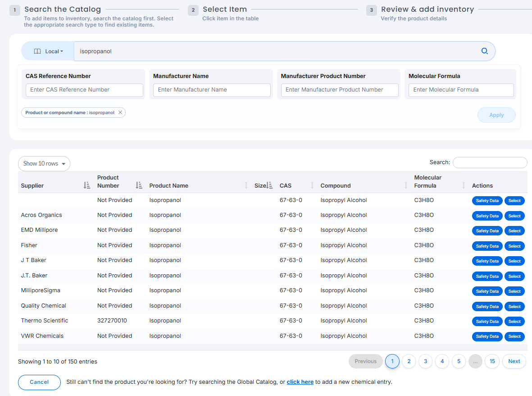
Task: Open Safety Data for Quality Chemical row
Action: point(487,307)
